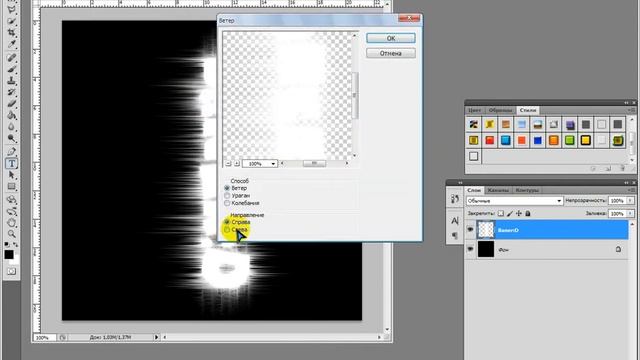This screenshot has height=360, width=640.
Task: Select the Ураган method radio button
Action: pos(227,196)
